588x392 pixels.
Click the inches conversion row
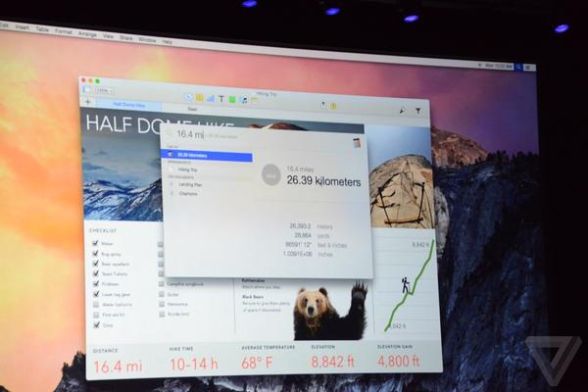(309, 255)
